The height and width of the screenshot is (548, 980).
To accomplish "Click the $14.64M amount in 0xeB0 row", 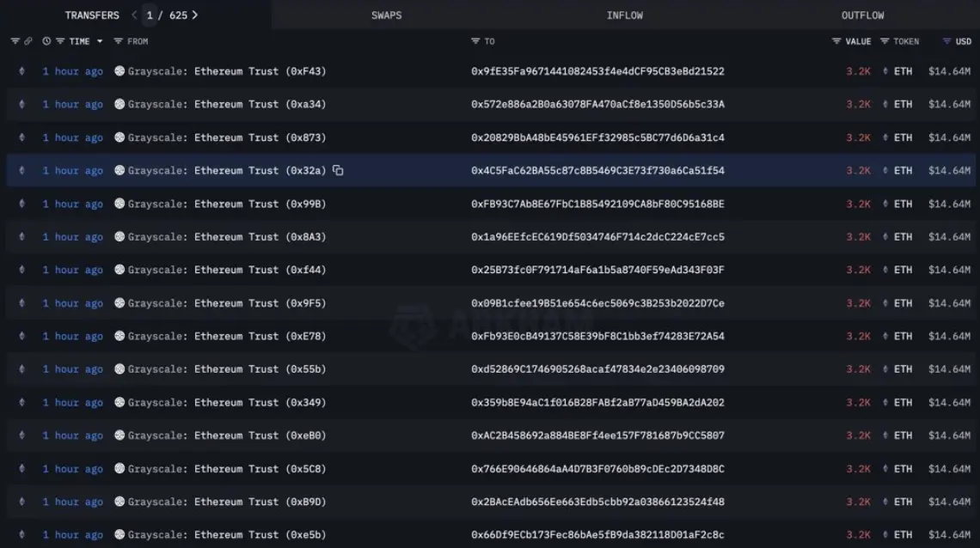I will [x=949, y=435].
